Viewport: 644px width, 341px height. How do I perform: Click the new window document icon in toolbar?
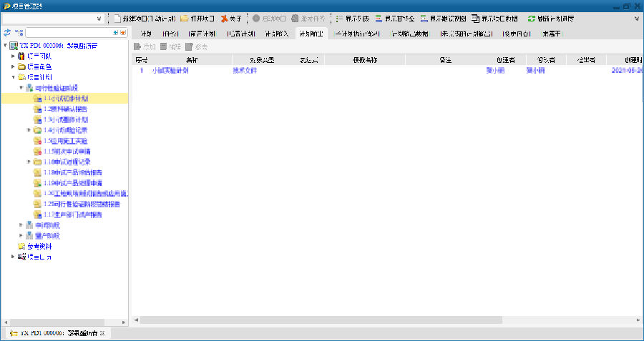click(x=117, y=19)
